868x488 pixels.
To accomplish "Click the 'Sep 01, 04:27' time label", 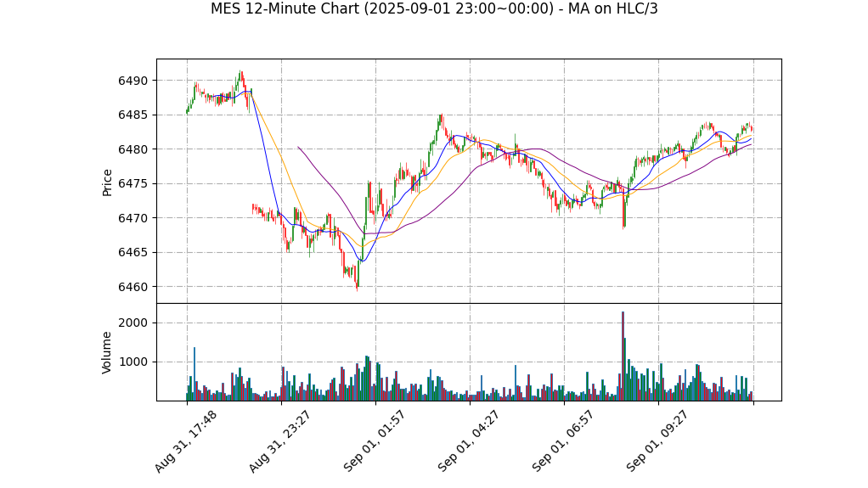I will pyautogui.click(x=468, y=441).
